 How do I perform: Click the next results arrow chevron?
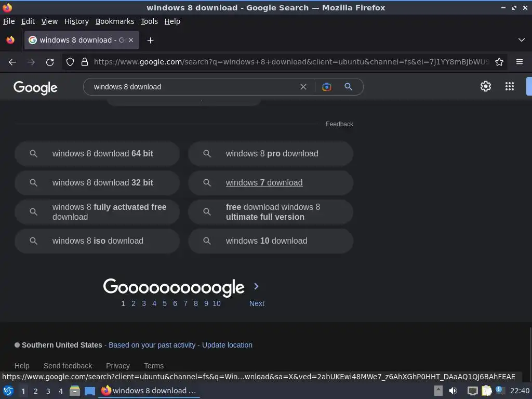pos(257,286)
